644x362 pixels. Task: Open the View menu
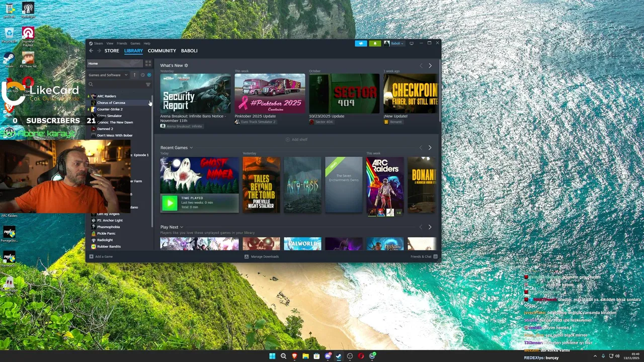click(110, 43)
